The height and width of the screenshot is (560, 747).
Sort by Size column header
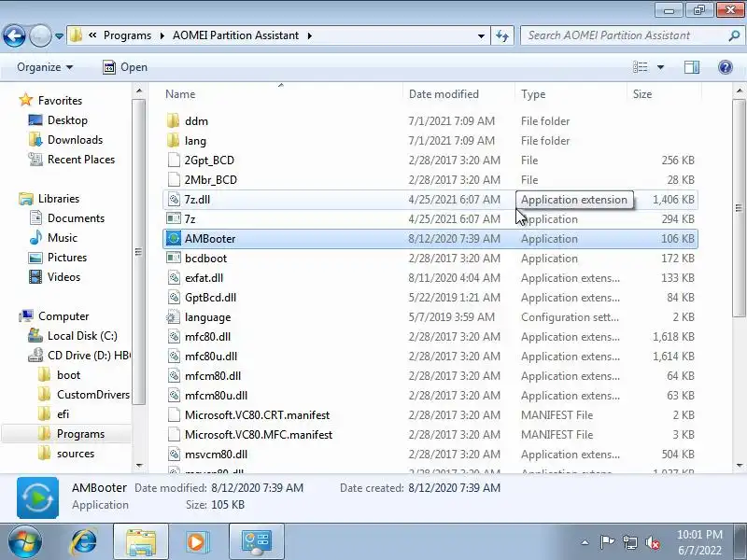click(642, 94)
